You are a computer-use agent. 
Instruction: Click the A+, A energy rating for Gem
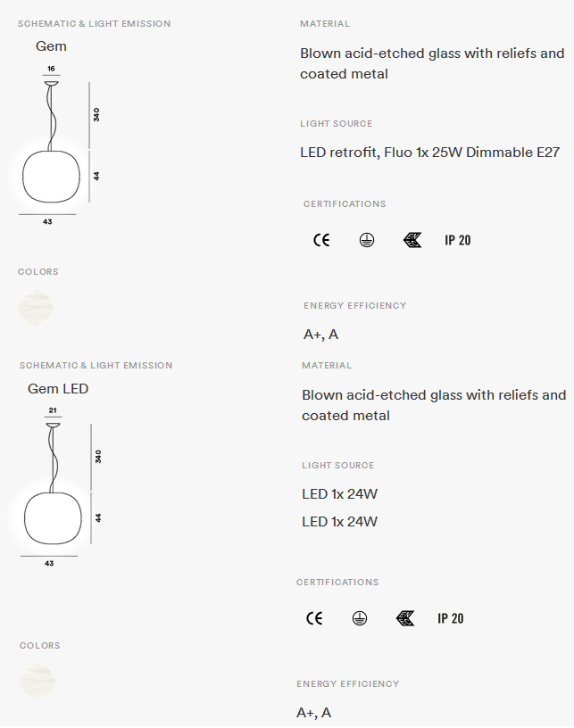click(x=320, y=335)
